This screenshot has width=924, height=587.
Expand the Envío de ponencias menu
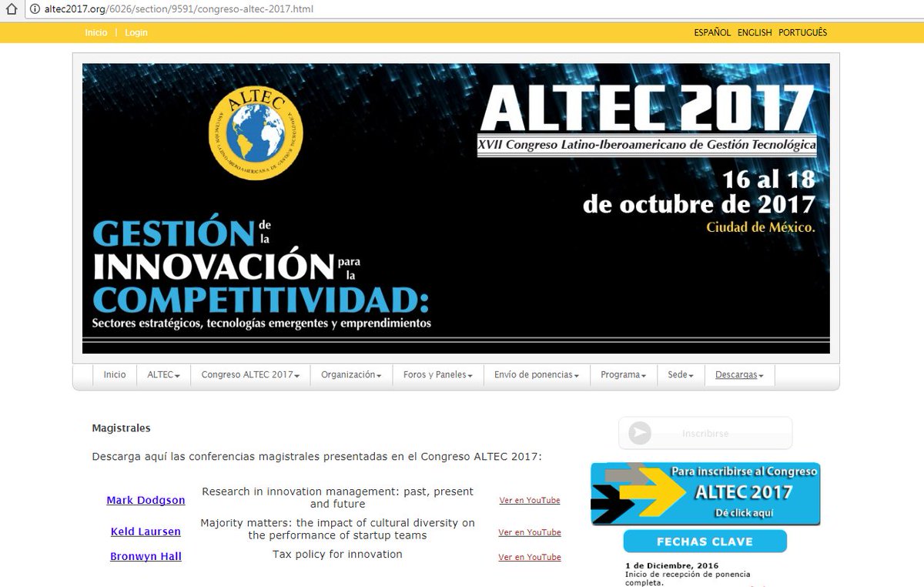tap(537, 374)
